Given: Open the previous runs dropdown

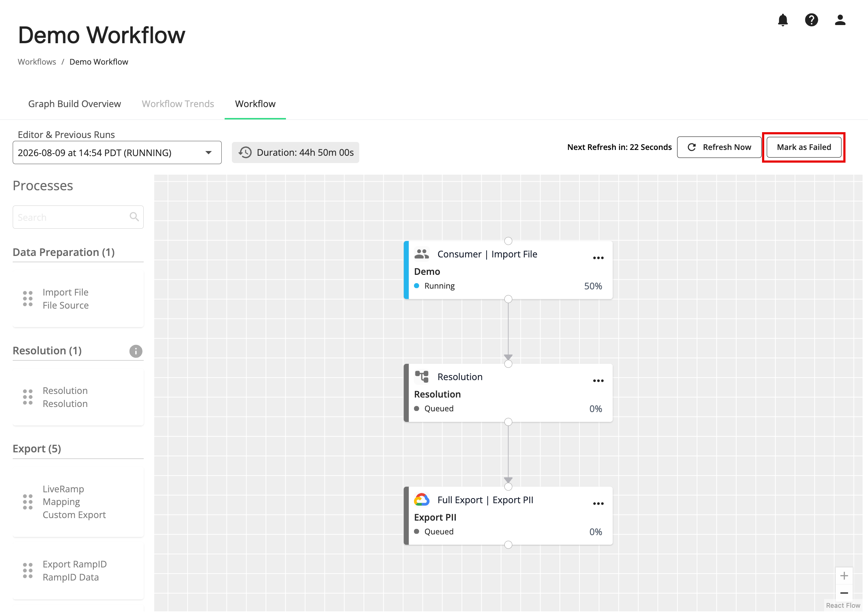Looking at the screenshot, I should [117, 152].
